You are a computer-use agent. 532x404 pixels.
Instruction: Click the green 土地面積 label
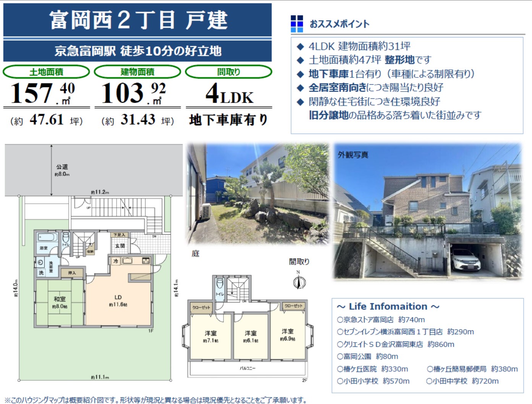click(46, 72)
